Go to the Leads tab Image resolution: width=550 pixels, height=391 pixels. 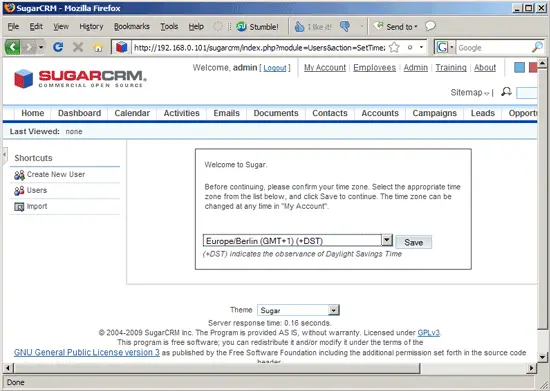(483, 113)
